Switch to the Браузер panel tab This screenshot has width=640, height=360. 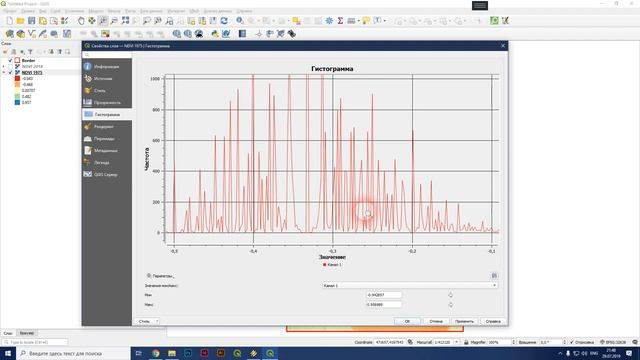click(x=27, y=333)
